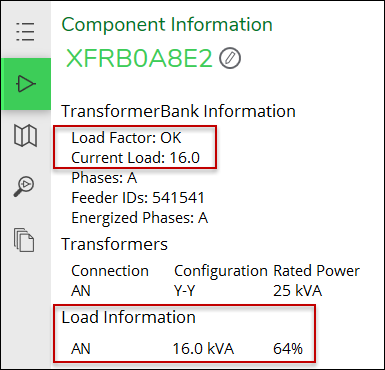Click the Rated Power column header
Screen dimensions: 385x370
click(316, 271)
